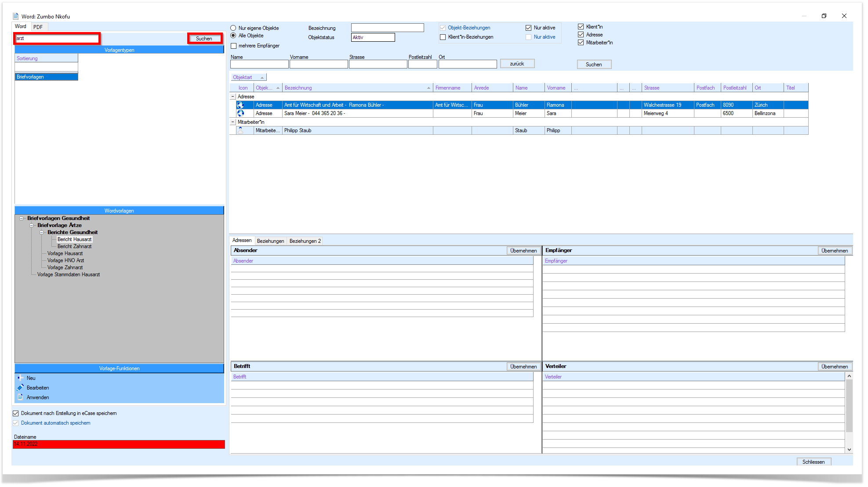Click Übernehmen in the Betrifft section
The image size is (868, 487).
pos(523,367)
